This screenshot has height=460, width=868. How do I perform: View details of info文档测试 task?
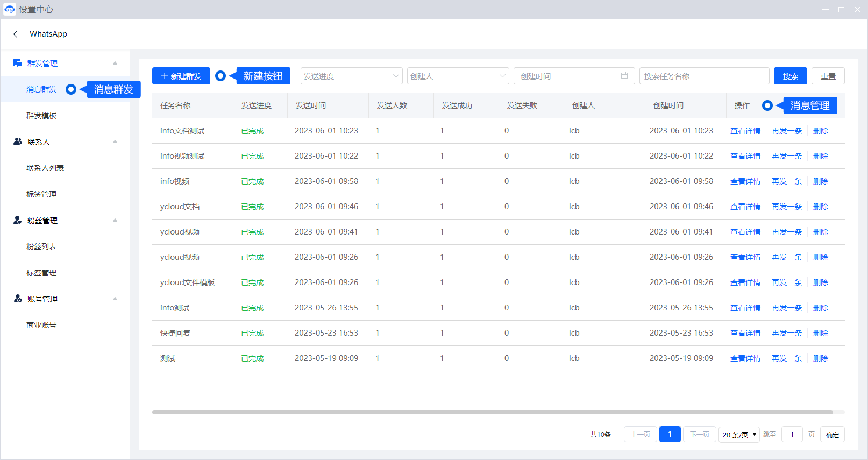pyautogui.click(x=745, y=131)
